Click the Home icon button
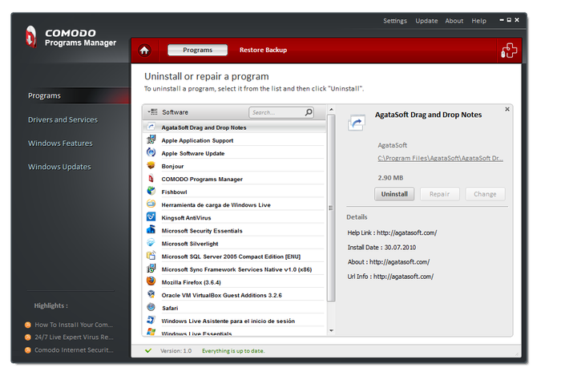561x392 pixels. coord(144,51)
